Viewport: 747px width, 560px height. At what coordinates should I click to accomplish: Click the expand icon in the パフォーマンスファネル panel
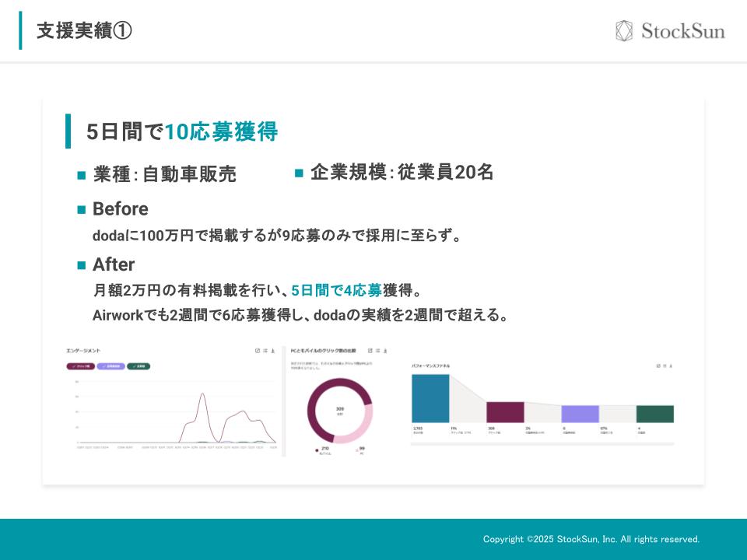point(658,366)
